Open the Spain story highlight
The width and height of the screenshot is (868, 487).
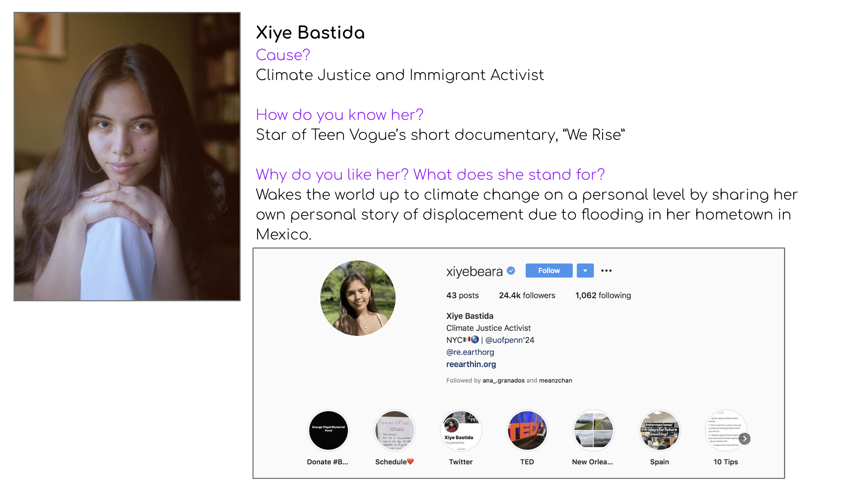[x=660, y=430]
